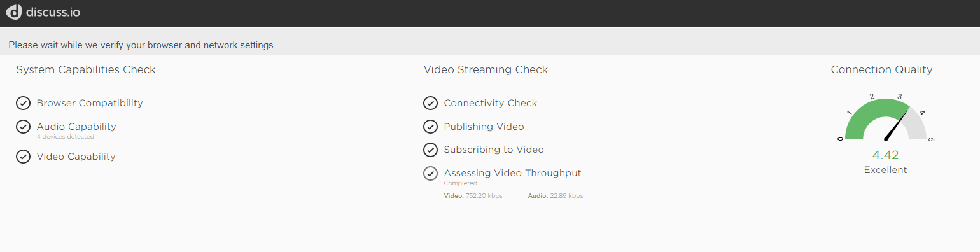Select the Browser Compatibility label
This screenshot has width=980, height=252.
90,103
